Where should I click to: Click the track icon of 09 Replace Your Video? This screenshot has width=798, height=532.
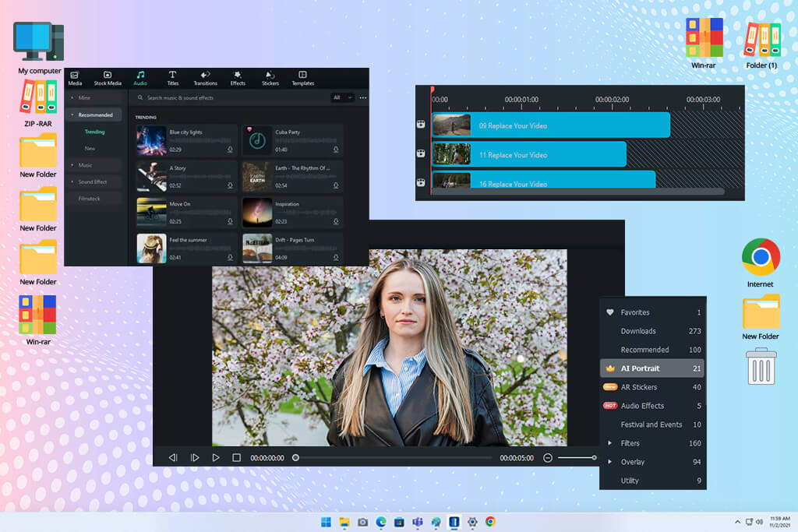421,124
